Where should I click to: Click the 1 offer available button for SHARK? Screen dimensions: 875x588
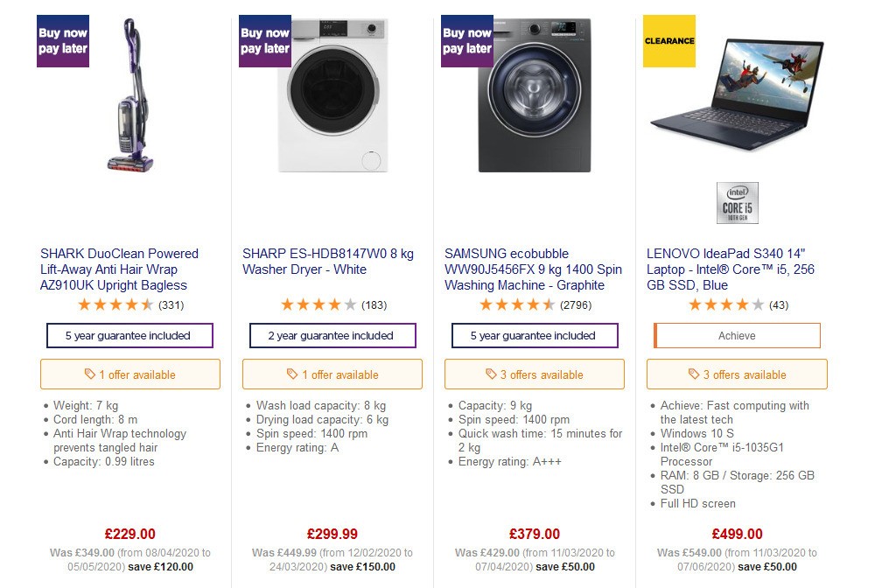129,374
